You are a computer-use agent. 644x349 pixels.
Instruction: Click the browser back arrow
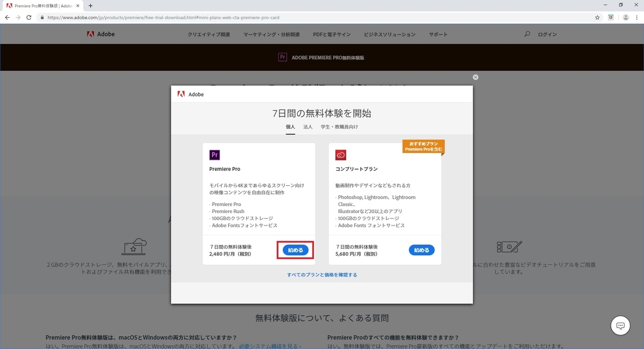[x=8, y=17]
